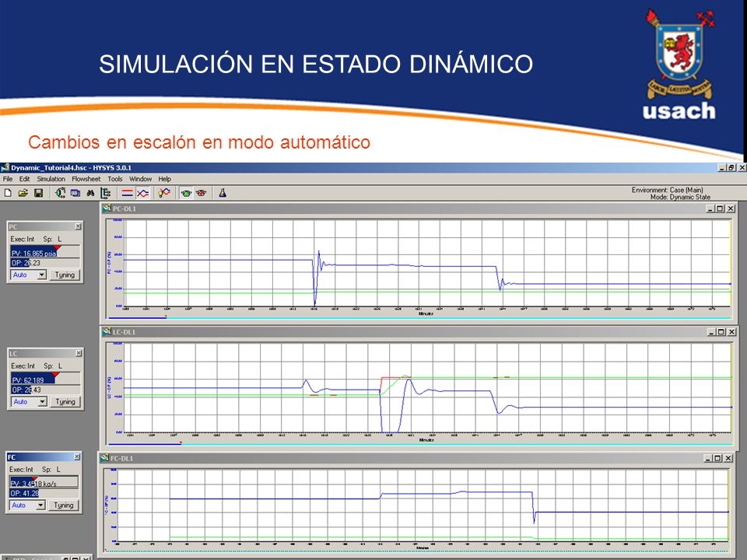This screenshot has height=560, width=747.
Task: Click 'Environment: Case (Main)' status text
Action: point(668,190)
